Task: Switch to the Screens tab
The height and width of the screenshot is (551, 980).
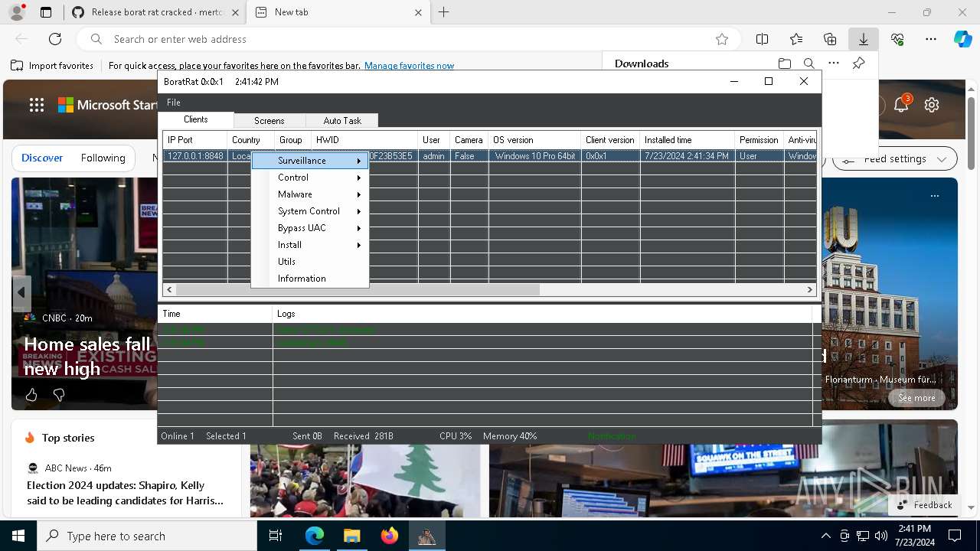Action: point(269,121)
